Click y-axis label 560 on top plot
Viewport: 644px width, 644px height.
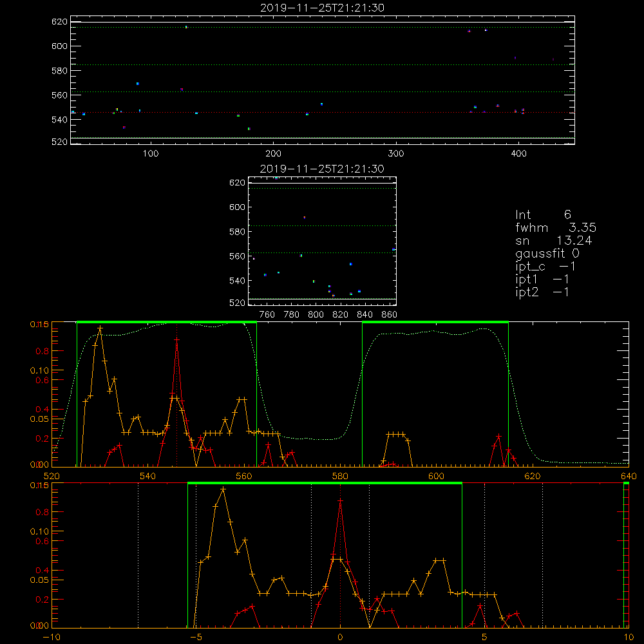tap(59, 95)
